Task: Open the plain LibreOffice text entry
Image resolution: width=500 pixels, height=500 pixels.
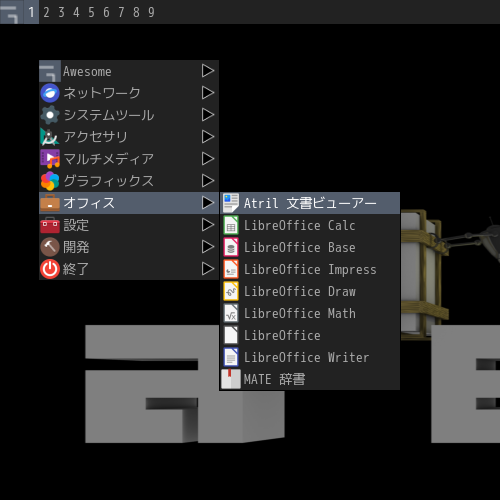Action: pos(282,335)
